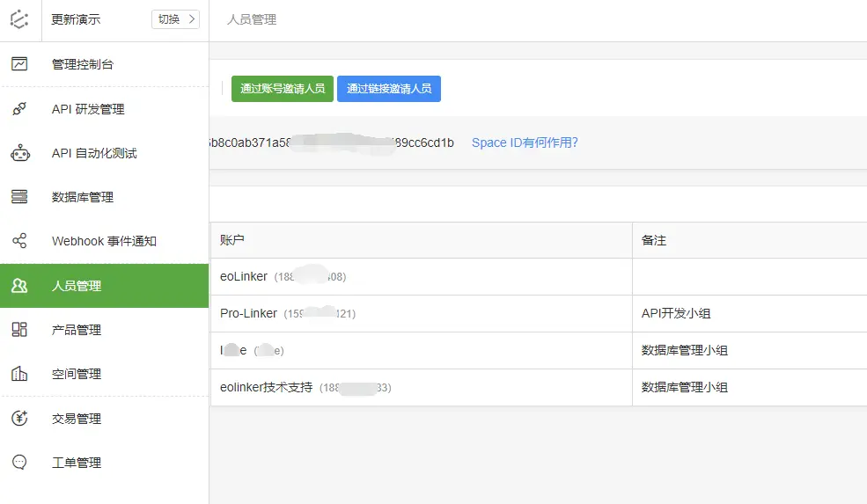This screenshot has width=867, height=504.
Task: Click 通过链接邀请人员 blue button
Action: pyautogui.click(x=389, y=89)
